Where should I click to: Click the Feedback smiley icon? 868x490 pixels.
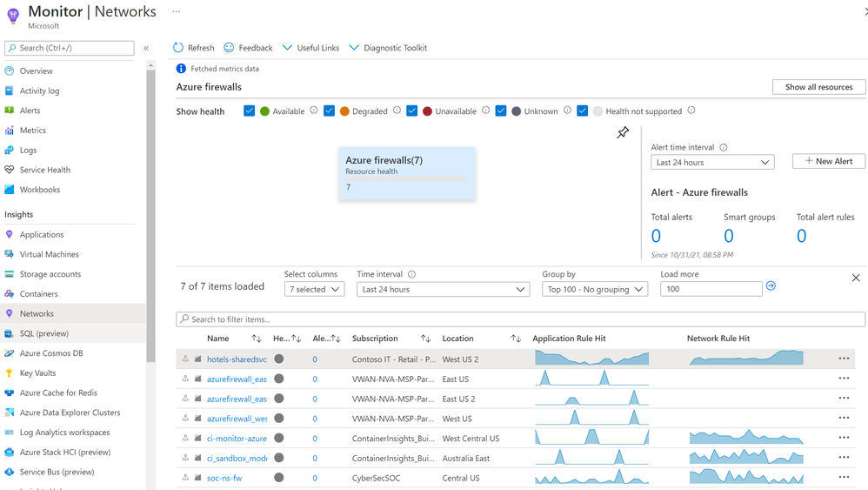tap(229, 48)
